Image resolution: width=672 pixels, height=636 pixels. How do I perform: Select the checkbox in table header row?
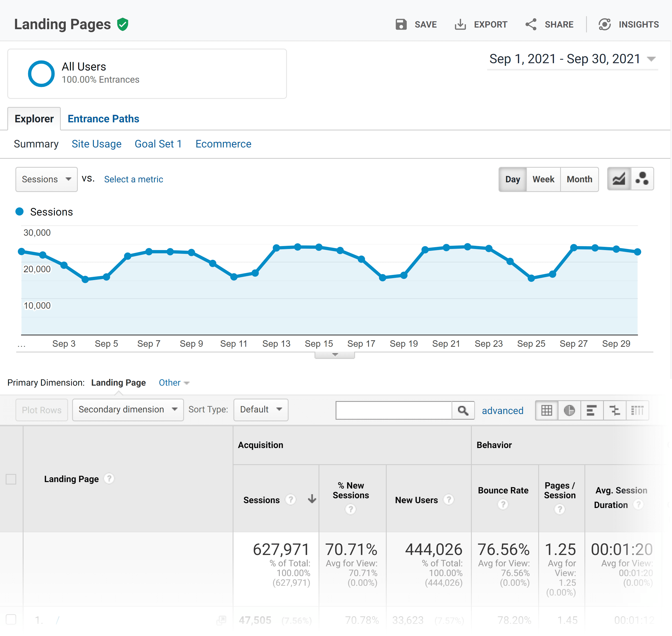11,479
